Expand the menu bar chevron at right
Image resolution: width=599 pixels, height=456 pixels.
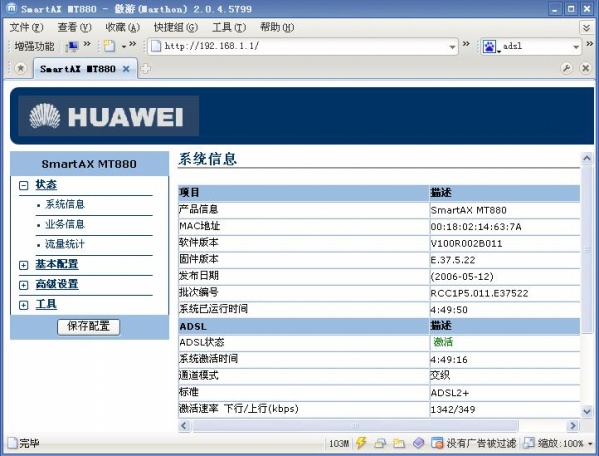(586, 27)
